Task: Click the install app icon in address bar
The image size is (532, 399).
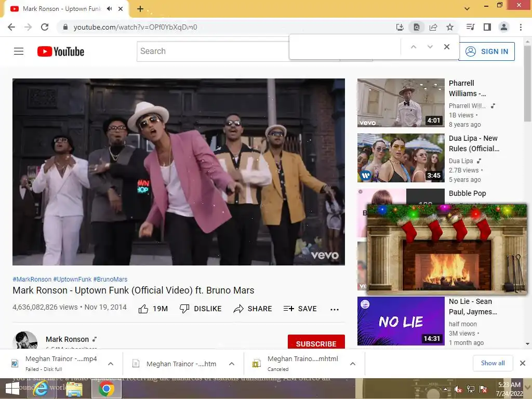Action: pyautogui.click(x=400, y=27)
